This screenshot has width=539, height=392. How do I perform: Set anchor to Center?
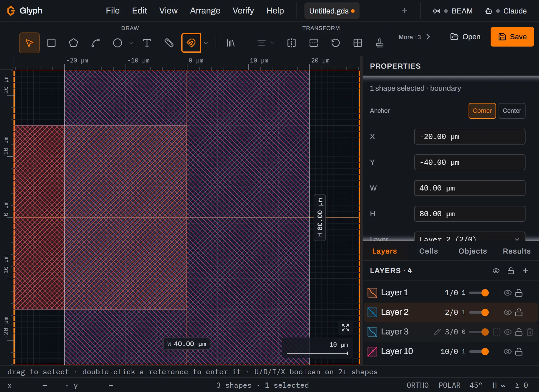(x=512, y=111)
